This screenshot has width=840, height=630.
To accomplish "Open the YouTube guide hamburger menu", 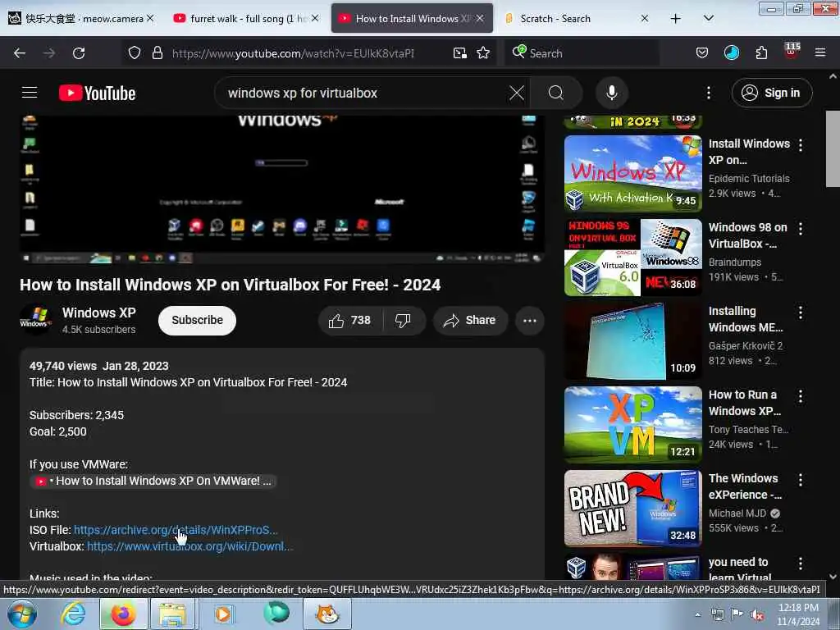I will click(30, 93).
